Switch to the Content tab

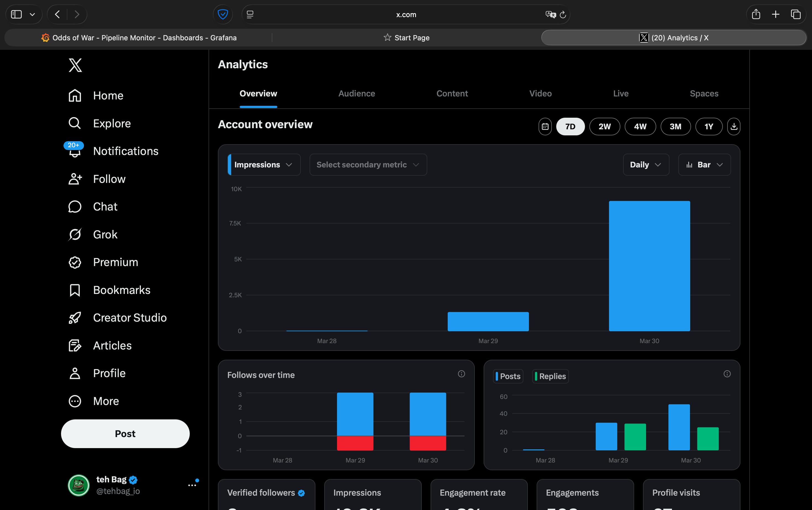point(452,93)
